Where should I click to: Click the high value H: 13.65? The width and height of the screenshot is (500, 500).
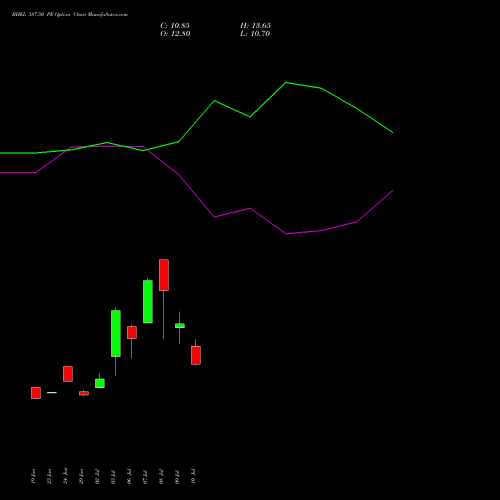click(x=255, y=26)
